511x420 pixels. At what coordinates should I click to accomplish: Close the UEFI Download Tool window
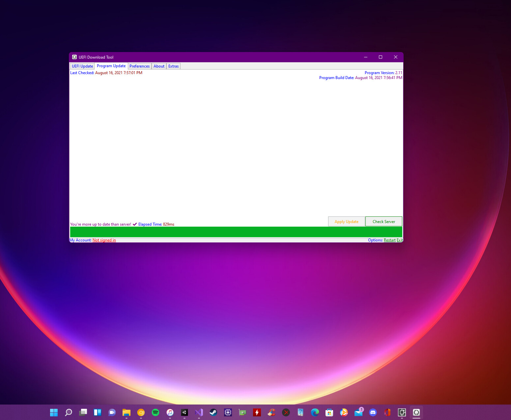[396, 57]
